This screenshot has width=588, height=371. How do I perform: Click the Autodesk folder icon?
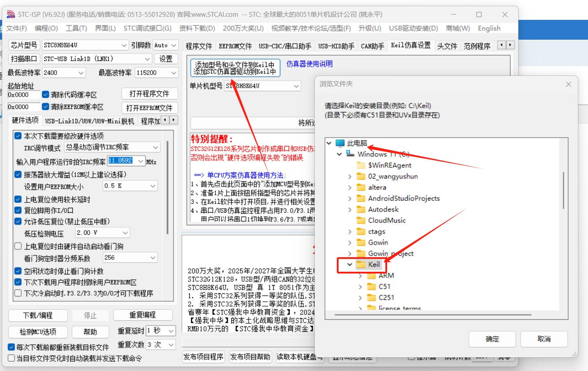(361, 209)
